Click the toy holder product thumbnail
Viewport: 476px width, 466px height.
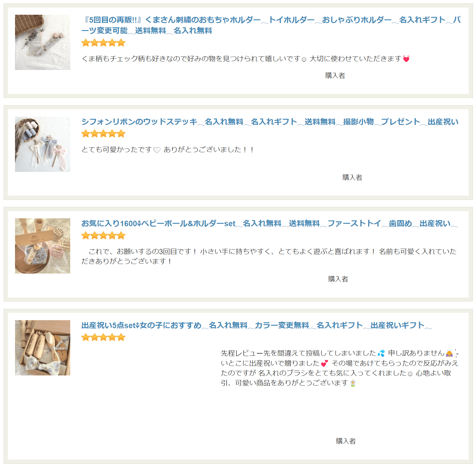click(43, 42)
